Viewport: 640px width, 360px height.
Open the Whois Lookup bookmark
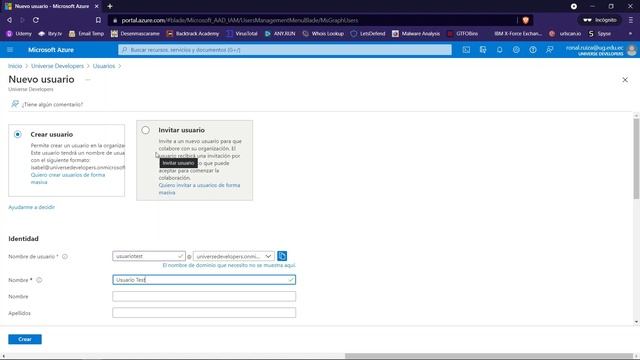coord(323,33)
